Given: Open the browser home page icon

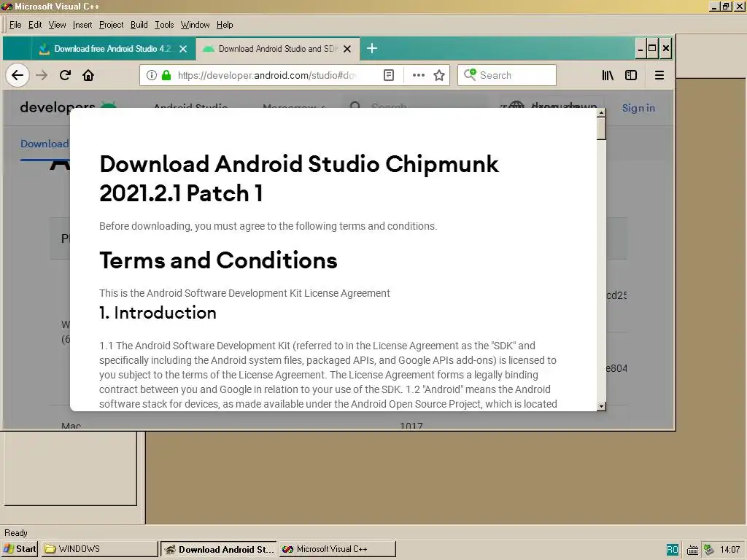Looking at the screenshot, I should click(x=88, y=75).
